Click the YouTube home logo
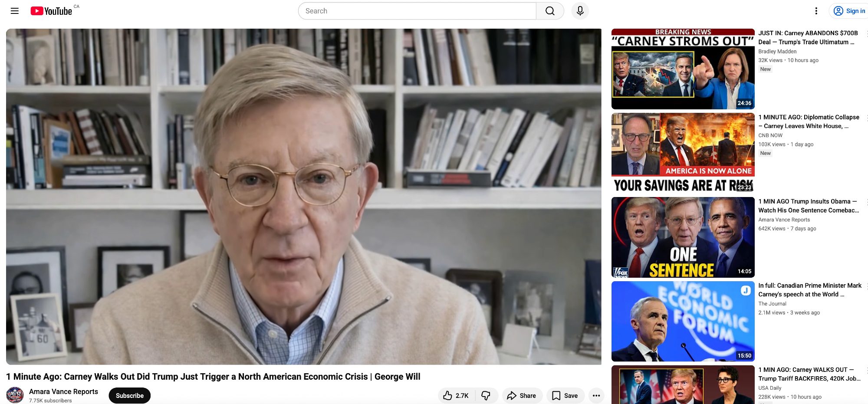The width and height of the screenshot is (868, 404). 51,11
